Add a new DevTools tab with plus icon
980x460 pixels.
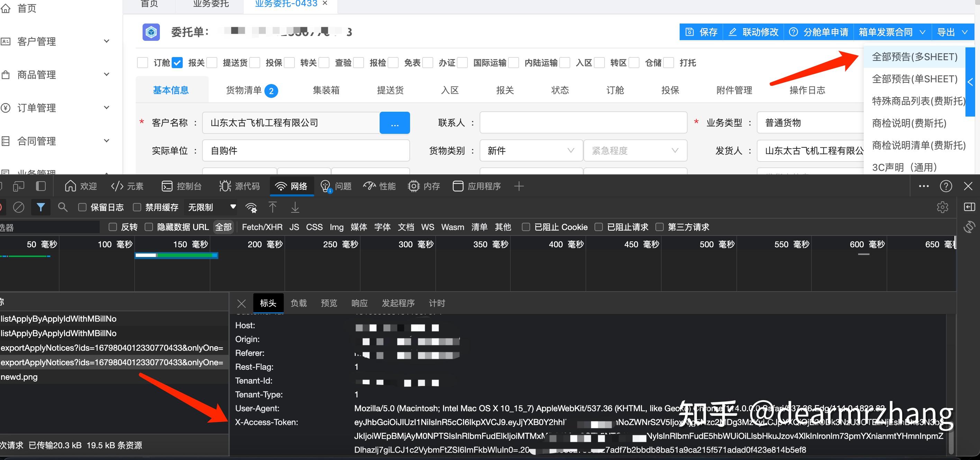coord(519,186)
